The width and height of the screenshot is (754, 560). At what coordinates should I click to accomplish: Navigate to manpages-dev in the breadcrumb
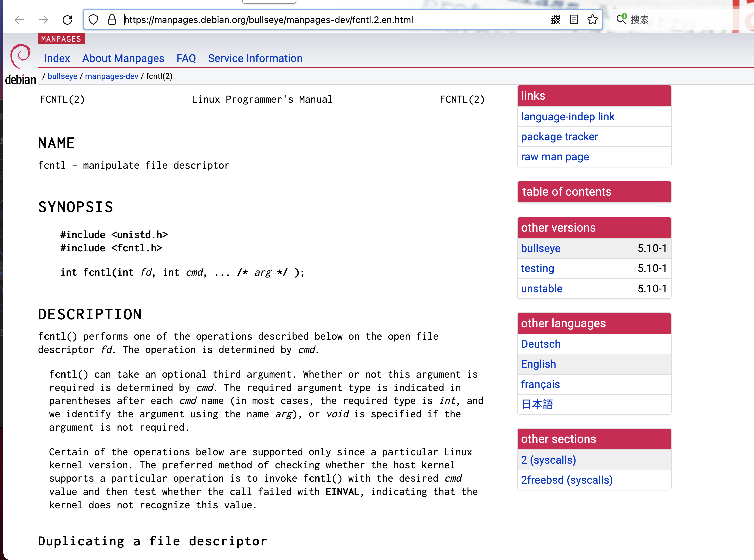pos(112,76)
